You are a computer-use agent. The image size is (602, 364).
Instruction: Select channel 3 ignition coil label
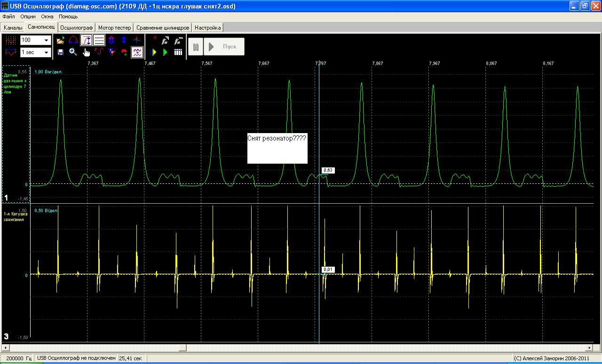click(x=16, y=217)
